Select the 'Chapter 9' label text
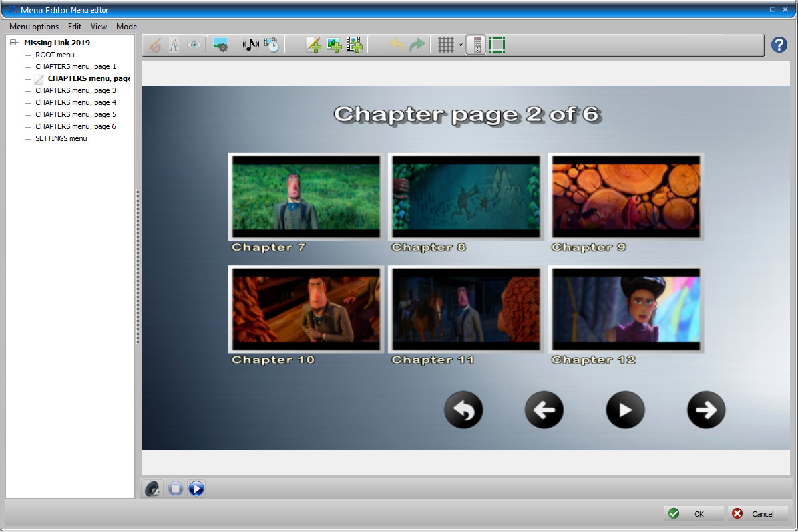This screenshot has width=798, height=532. coord(589,247)
